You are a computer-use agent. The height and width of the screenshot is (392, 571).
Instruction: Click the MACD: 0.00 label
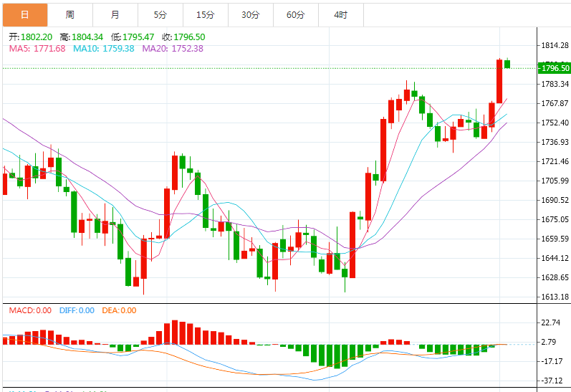[x=30, y=310]
